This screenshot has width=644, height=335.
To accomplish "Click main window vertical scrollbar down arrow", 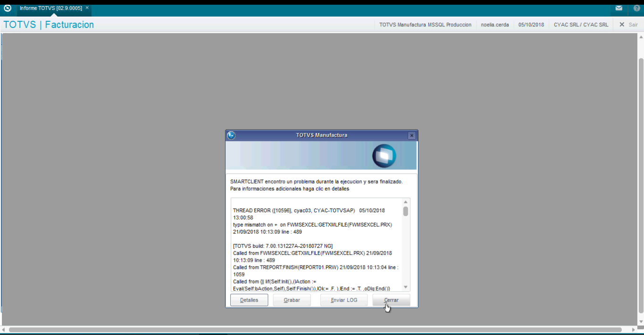I will pos(641,321).
